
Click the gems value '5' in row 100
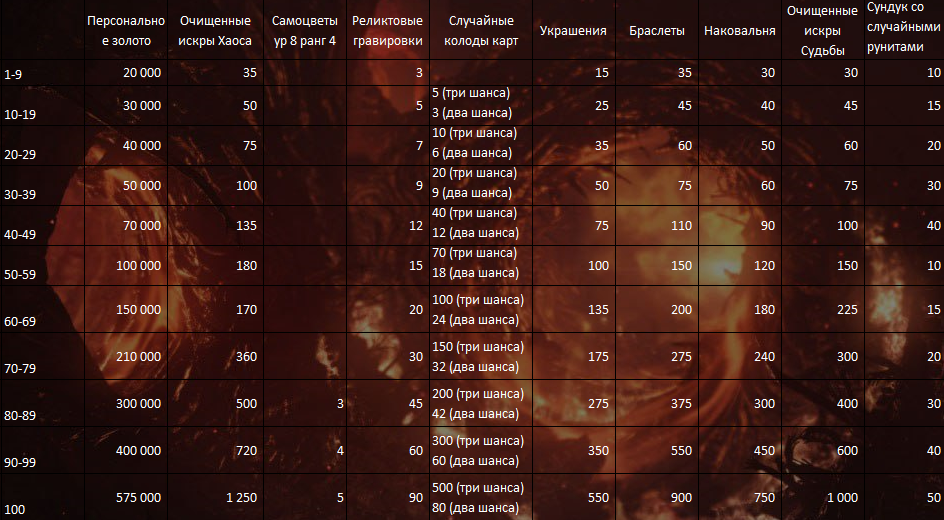[340, 497]
